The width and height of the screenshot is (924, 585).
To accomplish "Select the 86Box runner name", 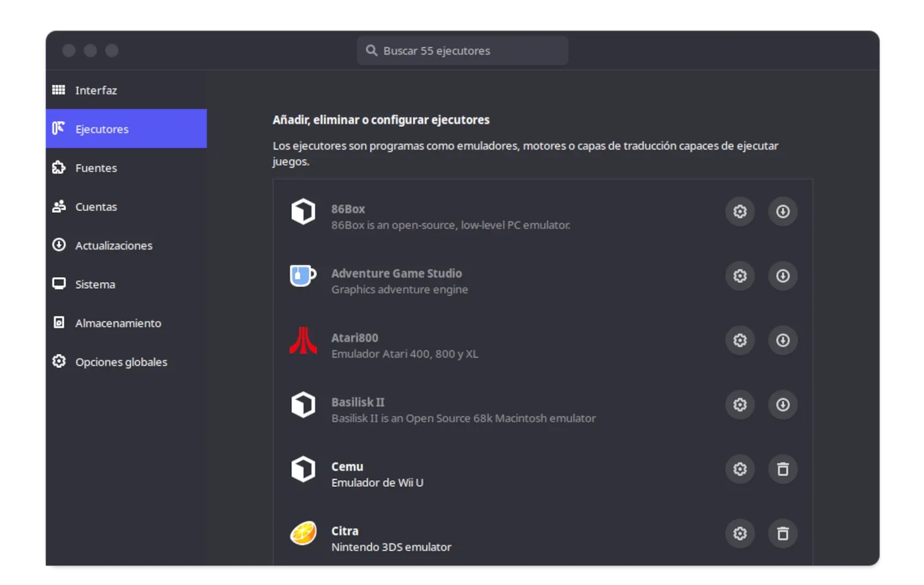I will point(348,209).
